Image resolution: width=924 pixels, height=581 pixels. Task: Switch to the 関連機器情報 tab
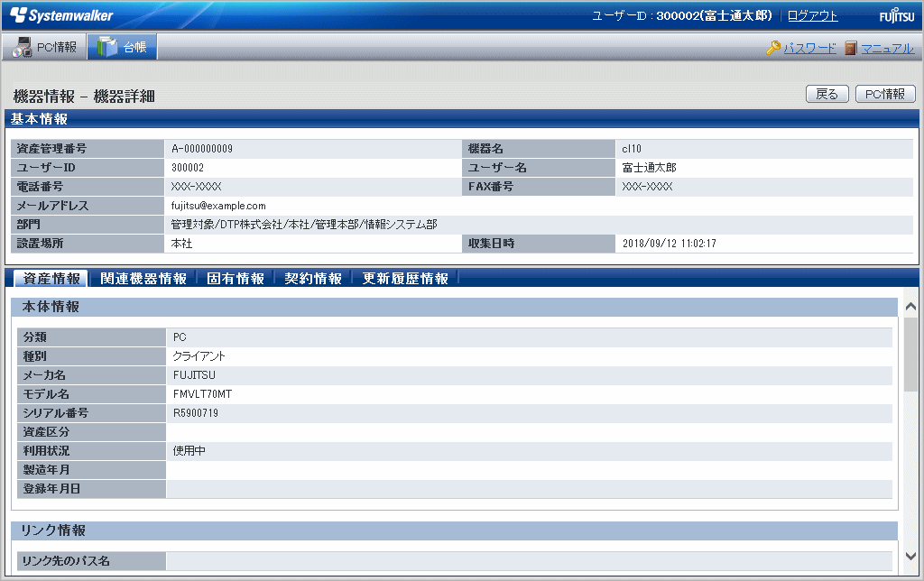coord(143,278)
